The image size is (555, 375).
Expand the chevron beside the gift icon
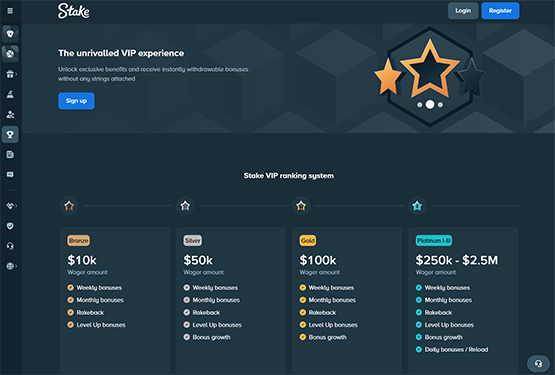pyautogui.click(x=16, y=74)
